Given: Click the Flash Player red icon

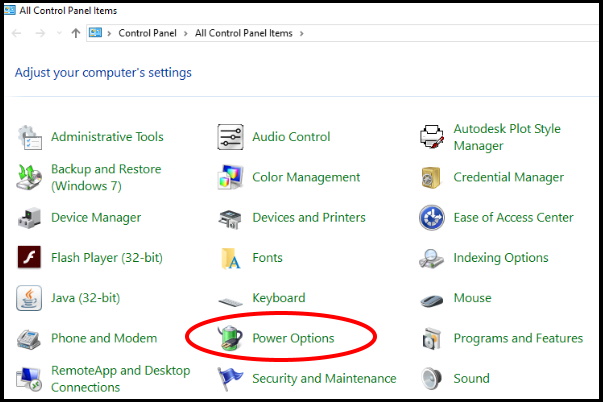Looking at the screenshot, I should click(29, 257).
